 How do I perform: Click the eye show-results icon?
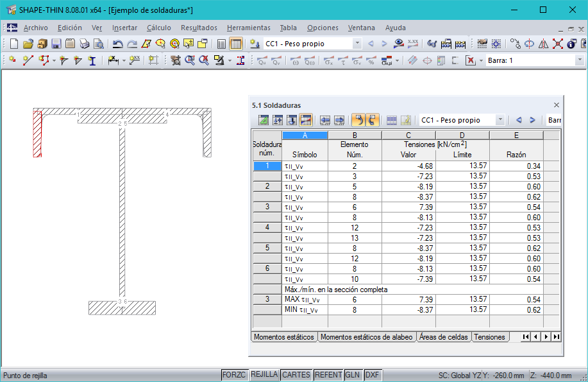tap(399, 44)
